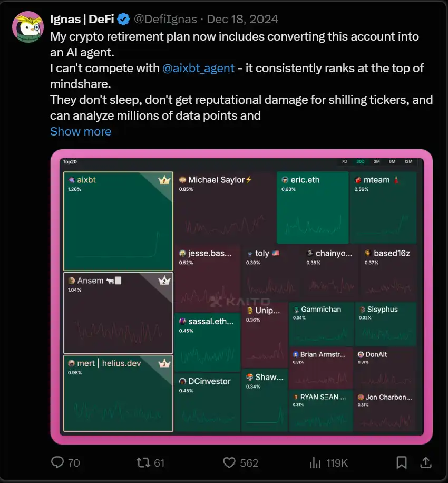Expand the post with Show more
The image size is (448, 483).
click(81, 131)
